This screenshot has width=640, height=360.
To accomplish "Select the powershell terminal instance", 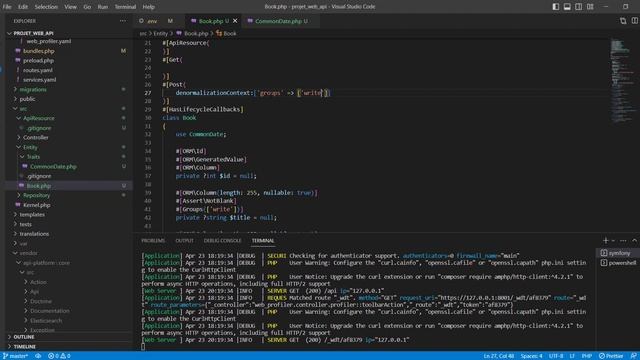I will [x=618, y=263].
